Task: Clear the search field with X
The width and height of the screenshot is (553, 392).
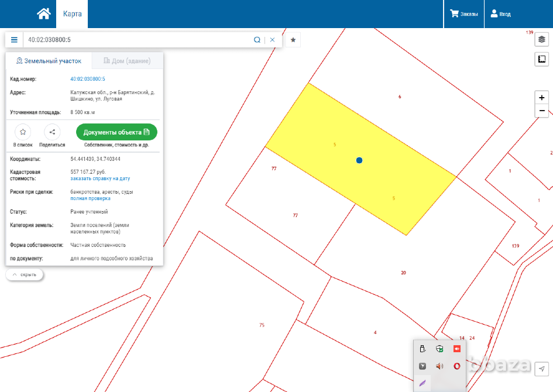Action: point(272,40)
